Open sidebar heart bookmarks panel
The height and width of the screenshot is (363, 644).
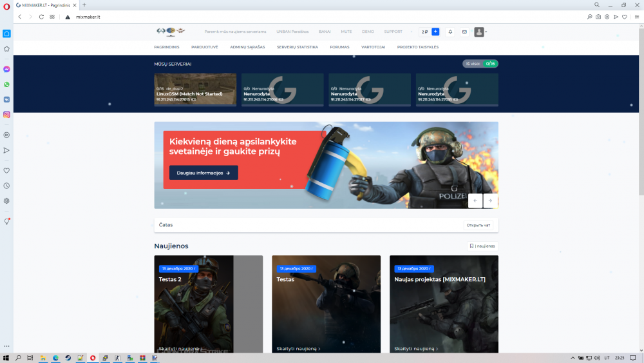[6, 171]
